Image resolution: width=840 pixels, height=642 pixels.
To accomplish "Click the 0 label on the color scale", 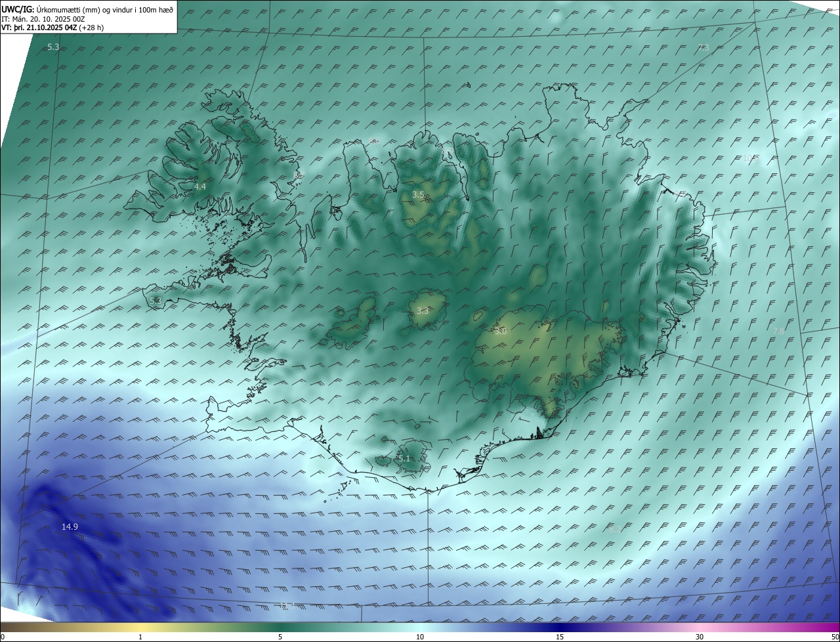I will coord(2,637).
